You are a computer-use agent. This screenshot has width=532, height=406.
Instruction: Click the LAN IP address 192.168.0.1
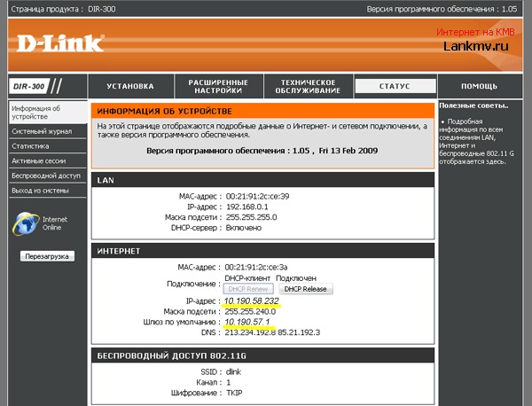(x=247, y=207)
